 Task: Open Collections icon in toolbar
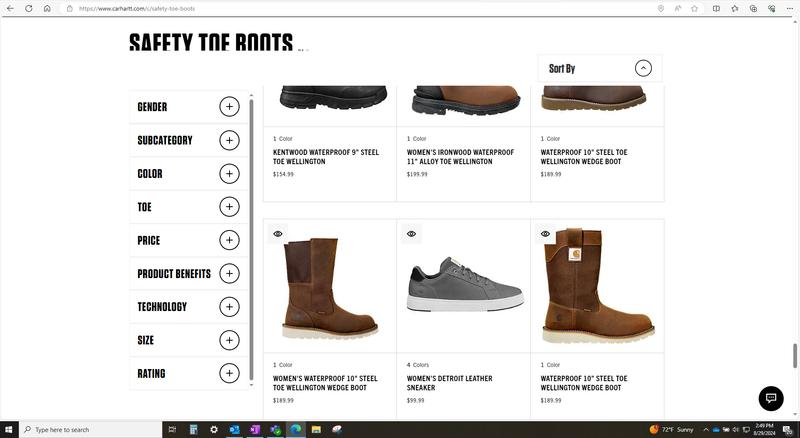(x=753, y=9)
